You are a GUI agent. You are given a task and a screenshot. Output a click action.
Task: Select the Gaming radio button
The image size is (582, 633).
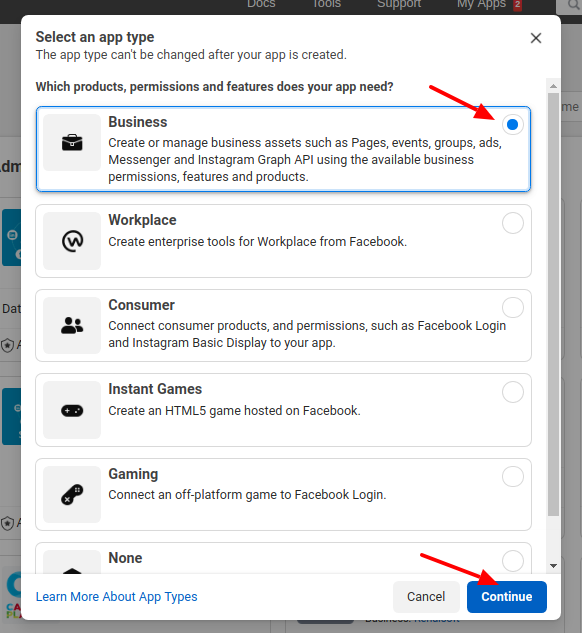click(x=513, y=476)
